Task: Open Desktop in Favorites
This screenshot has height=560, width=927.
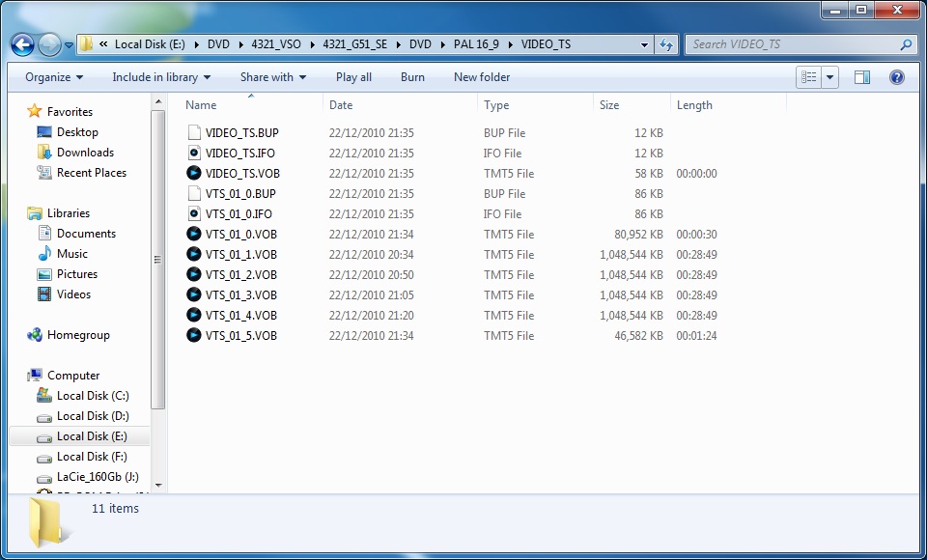Action: (x=77, y=132)
